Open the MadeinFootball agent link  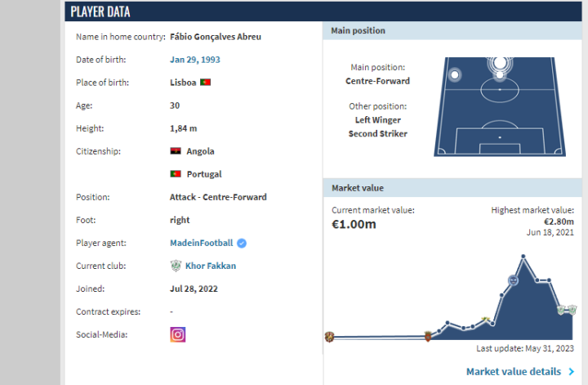pyautogui.click(x=201, y=243)
